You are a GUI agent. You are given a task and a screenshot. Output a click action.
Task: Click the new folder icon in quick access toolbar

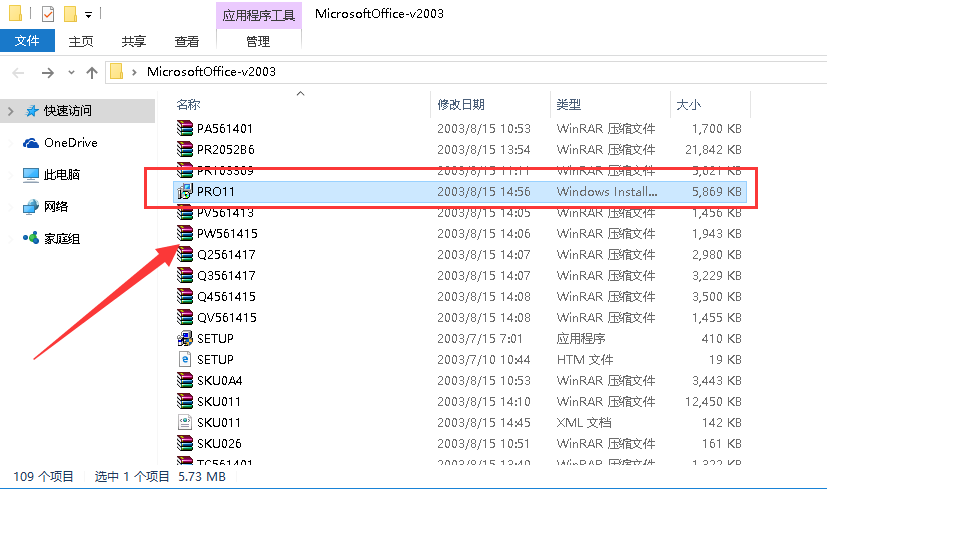(x=70, y=13)
